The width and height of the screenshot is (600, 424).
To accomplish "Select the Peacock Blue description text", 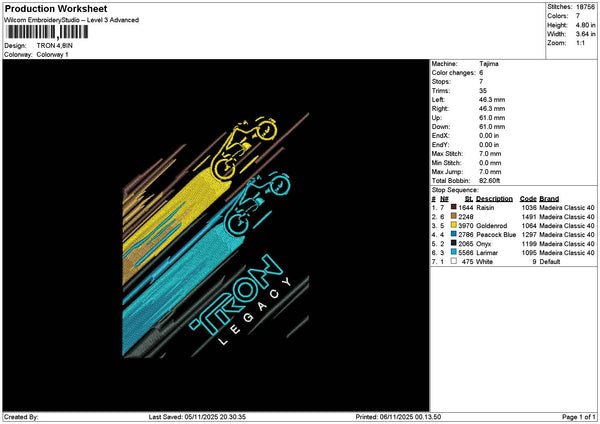I will [496, 235].
